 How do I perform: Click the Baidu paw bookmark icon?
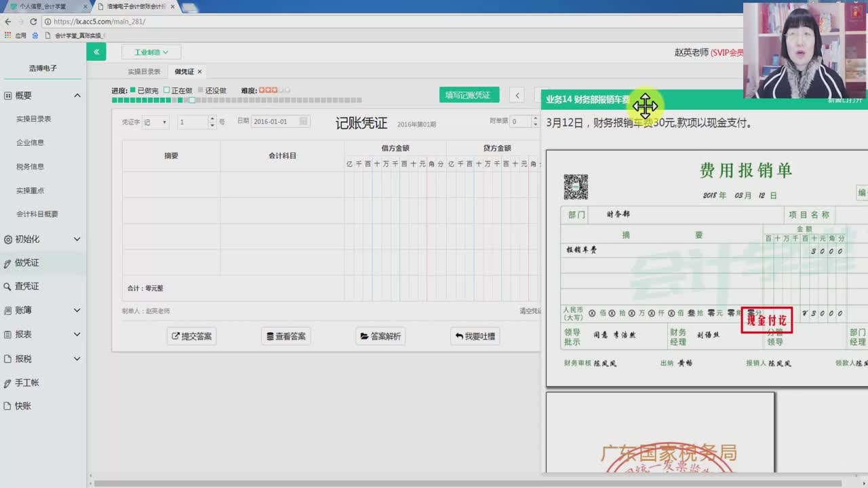tap(35, 35)
